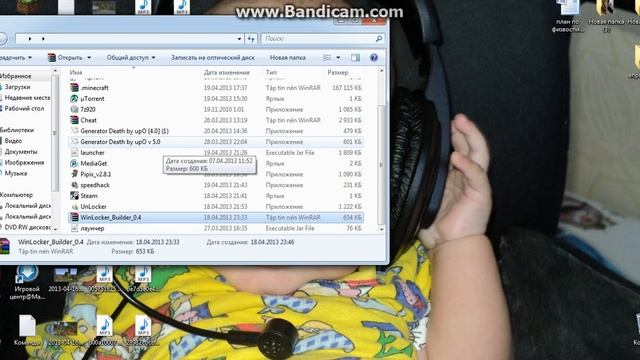This screenshot has height=360, width=640.
Task: Click the лаунчер jar file icon
Action: pyautogui.click(x=74, y=228)
